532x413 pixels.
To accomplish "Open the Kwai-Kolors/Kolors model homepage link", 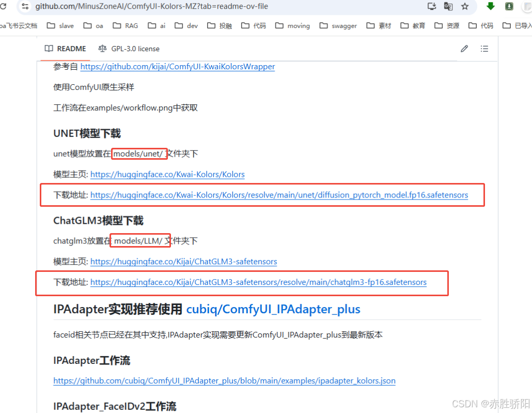I will [x=168, y=175].
